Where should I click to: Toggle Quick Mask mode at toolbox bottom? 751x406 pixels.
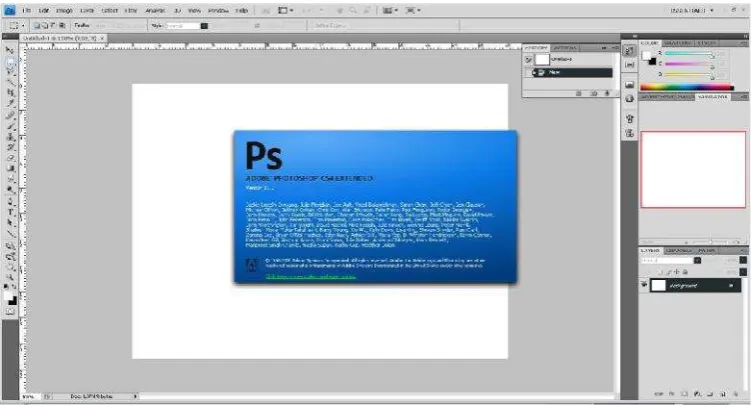point(10,312)
